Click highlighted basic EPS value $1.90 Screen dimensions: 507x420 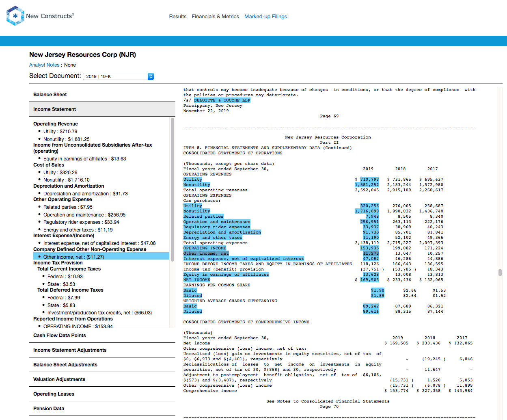tap(378, 290)
